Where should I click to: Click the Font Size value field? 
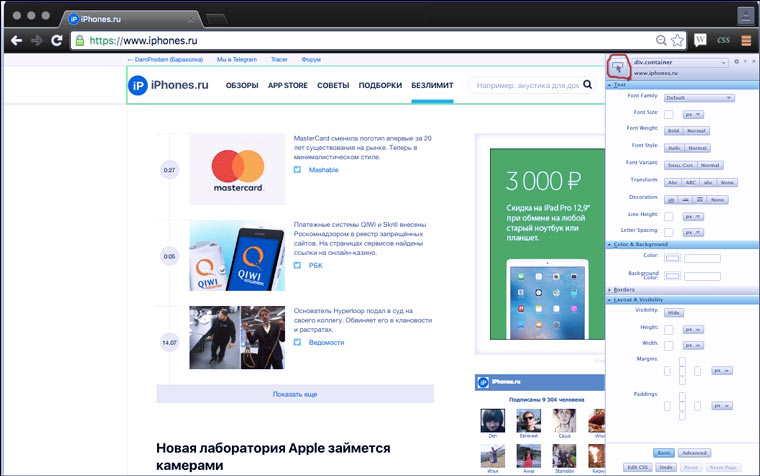(669, 115)
